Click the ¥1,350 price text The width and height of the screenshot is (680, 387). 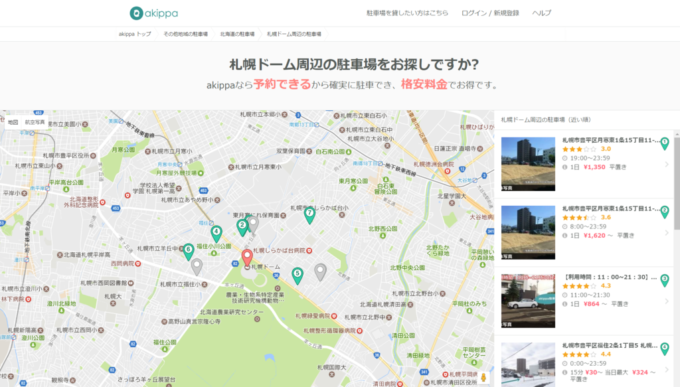click(594, 167)
